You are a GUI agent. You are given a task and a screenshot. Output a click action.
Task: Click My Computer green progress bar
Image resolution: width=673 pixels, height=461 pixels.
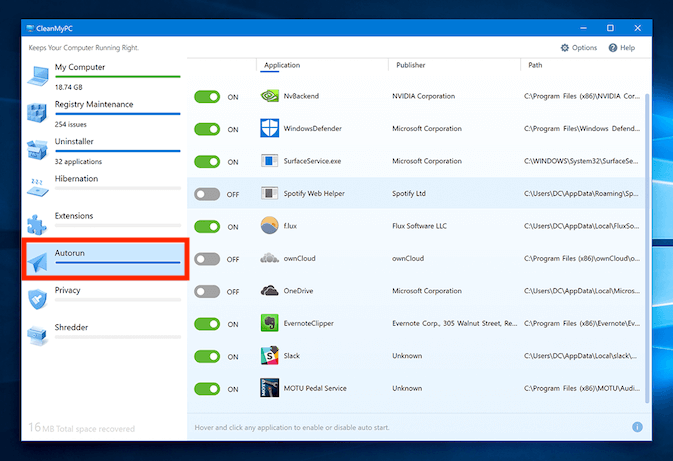coord(118,77)
